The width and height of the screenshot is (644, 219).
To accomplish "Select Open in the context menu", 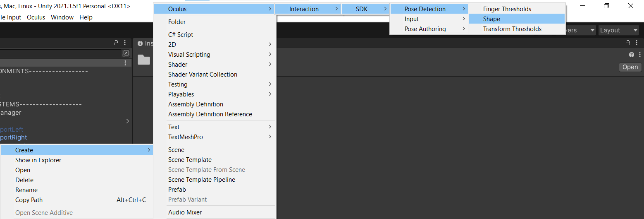I will (77, 170).
